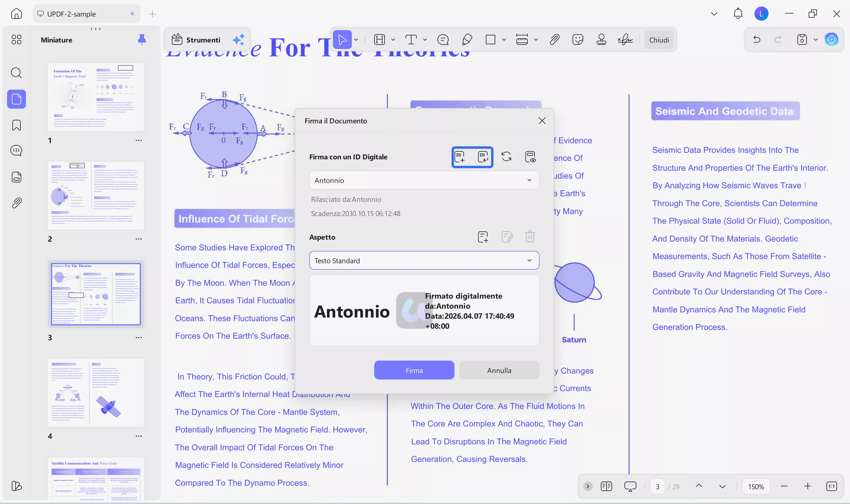
Task: Open the save options chevron
Action: pyautogui.click(x=816, y=40)
